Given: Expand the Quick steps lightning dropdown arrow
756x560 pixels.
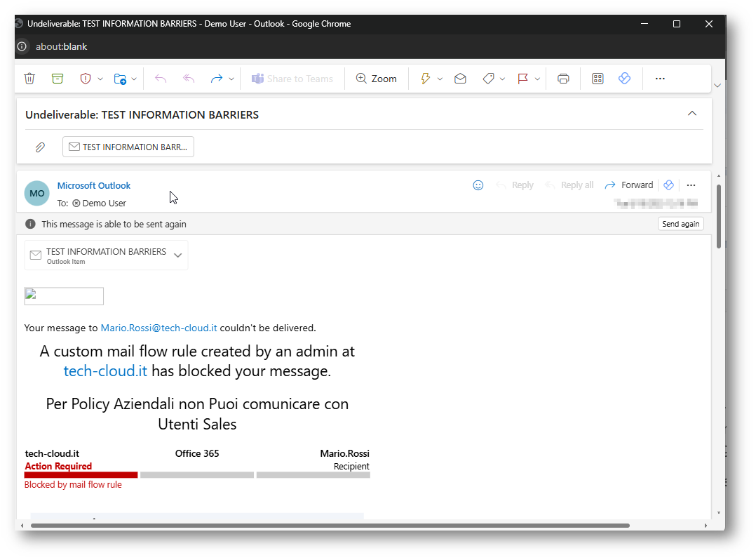Looking at the screenshot, I should (440, 79).
